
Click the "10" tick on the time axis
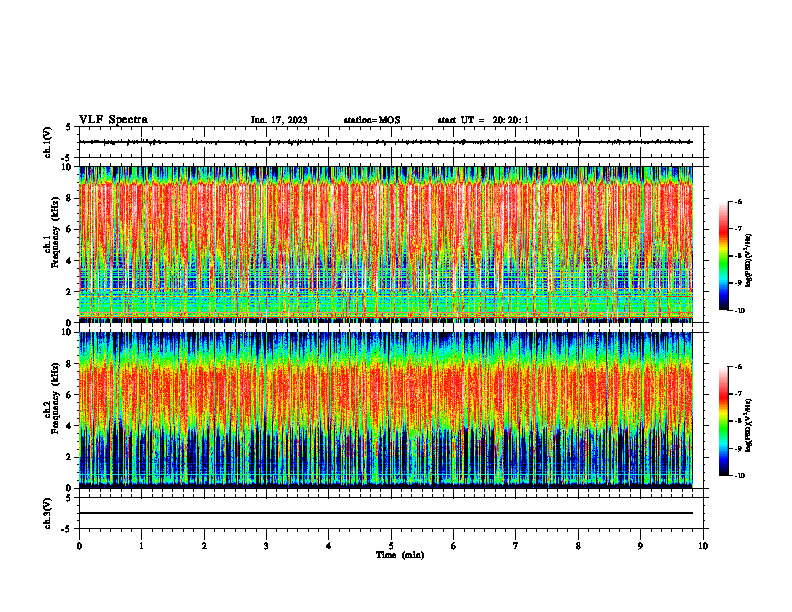(x=703, y=546)
